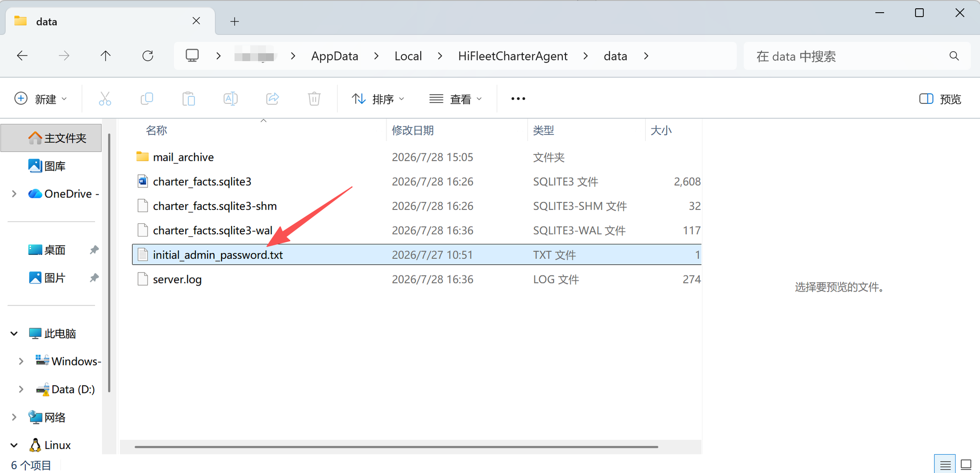This screenshot has height=473, width=980.
Task: Delete using the trash bin icon
Action: pos(314,99)
